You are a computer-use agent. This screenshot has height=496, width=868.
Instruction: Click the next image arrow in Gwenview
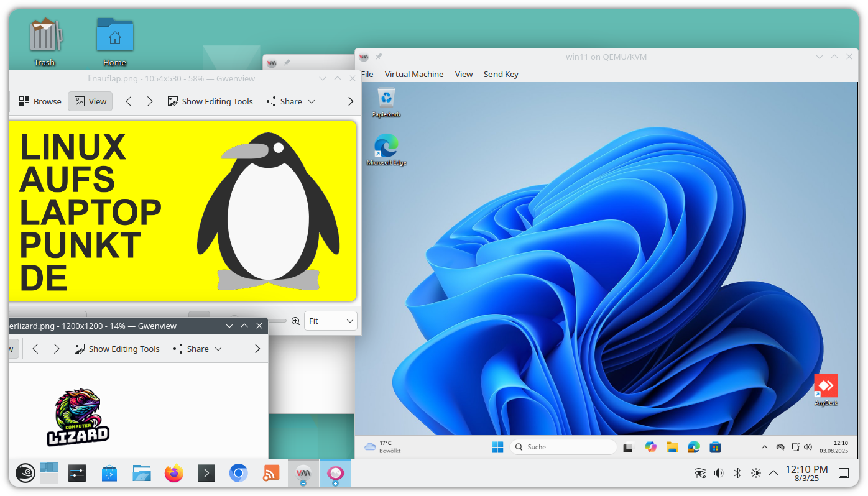click(149, 101)
